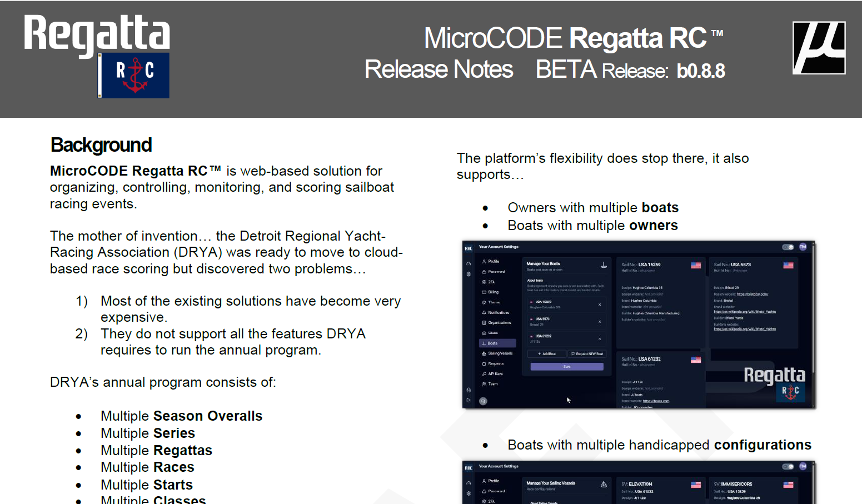
Task: Click the icon at the right of the USA 61232 row
Action: point(600,338)
